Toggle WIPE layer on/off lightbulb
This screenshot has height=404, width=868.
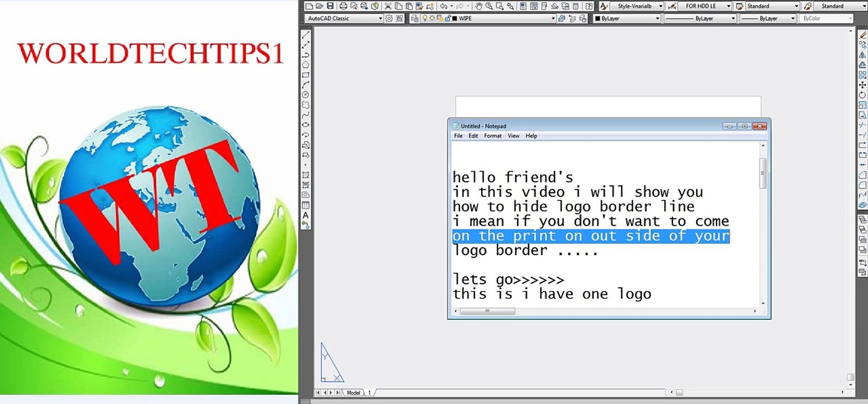(425, 19)
